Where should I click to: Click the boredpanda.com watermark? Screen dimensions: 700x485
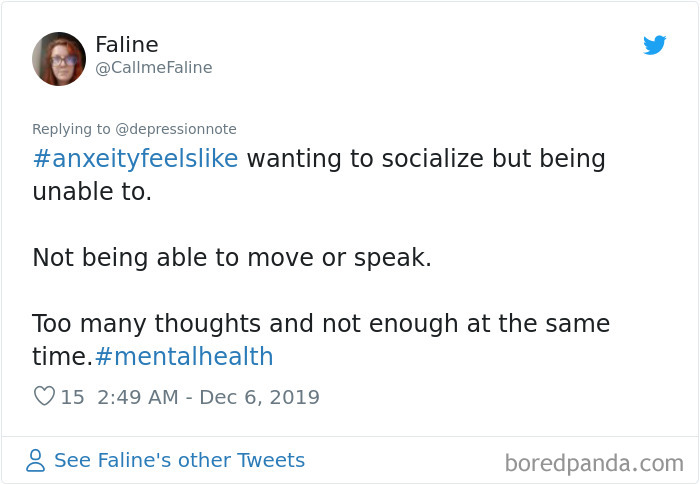[594, 463]
